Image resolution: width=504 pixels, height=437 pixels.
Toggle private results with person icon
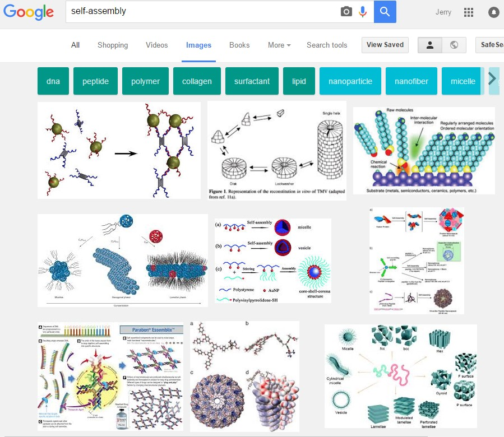[x=430, y=45]
